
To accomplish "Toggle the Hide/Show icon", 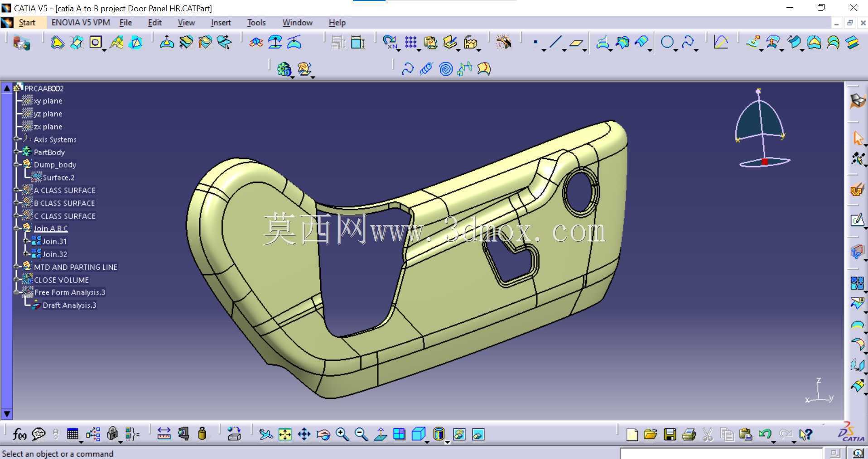I will coord(459,435).
